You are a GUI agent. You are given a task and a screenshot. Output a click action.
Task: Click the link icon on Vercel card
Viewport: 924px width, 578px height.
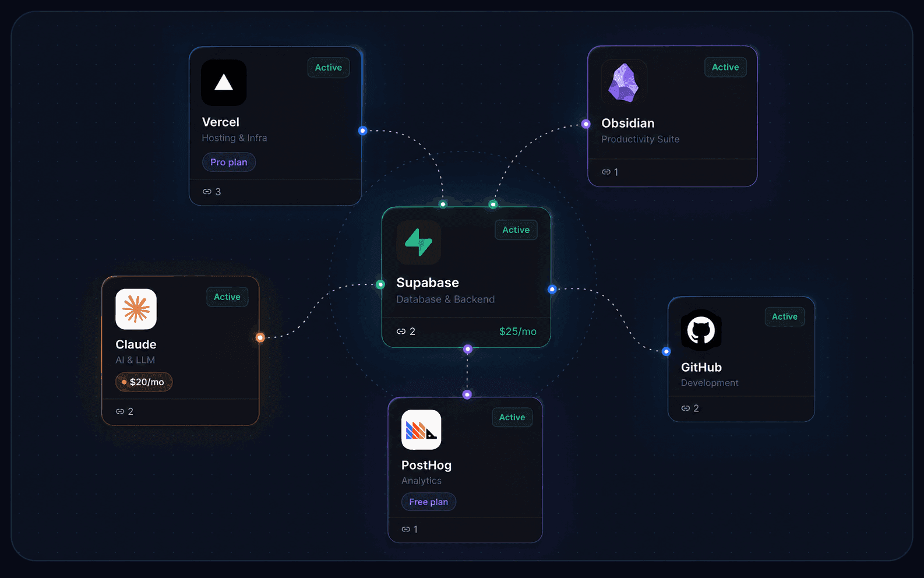coord(207,192)
